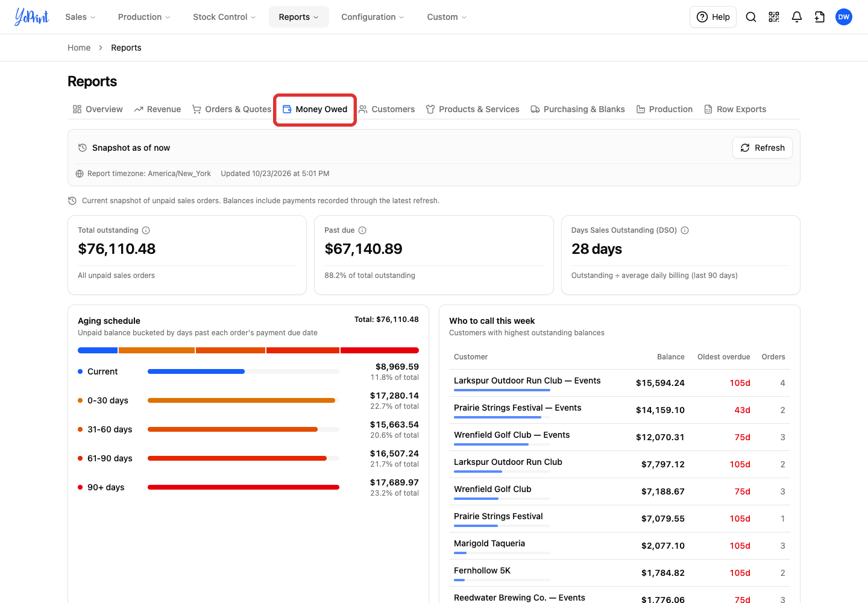Expand the Custom menu

click(x=447, y=17)
